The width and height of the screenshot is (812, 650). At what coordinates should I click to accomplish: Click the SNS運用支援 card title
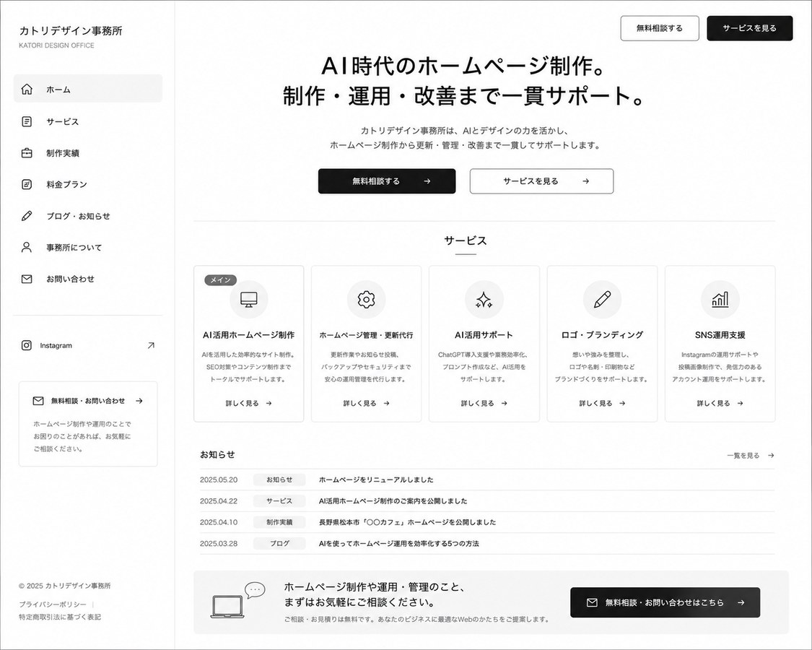[x=720, y=335]
